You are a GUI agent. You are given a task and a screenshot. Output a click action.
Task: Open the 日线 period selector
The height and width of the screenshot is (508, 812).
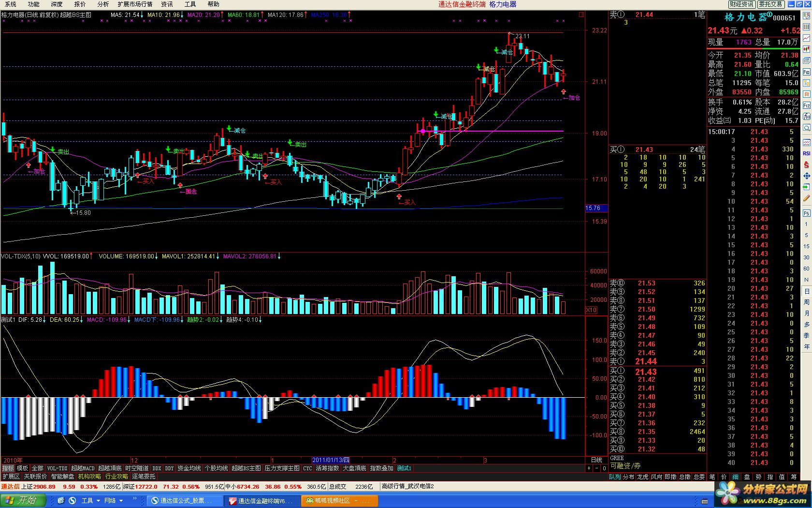coord(596,460)
